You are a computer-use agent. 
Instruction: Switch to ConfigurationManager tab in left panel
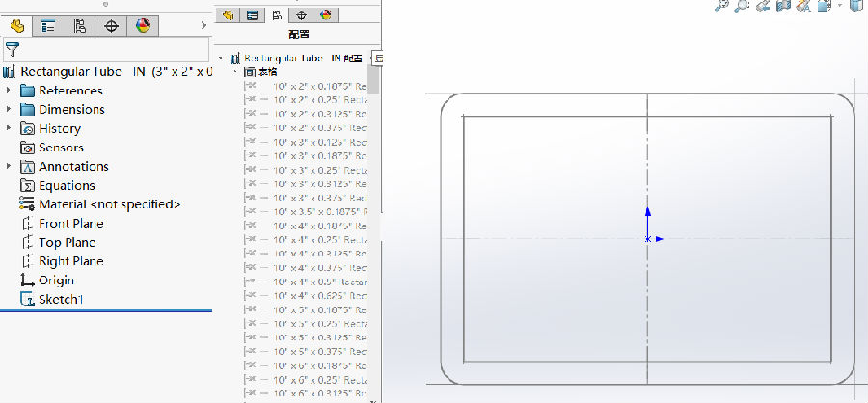coord(80,26)
